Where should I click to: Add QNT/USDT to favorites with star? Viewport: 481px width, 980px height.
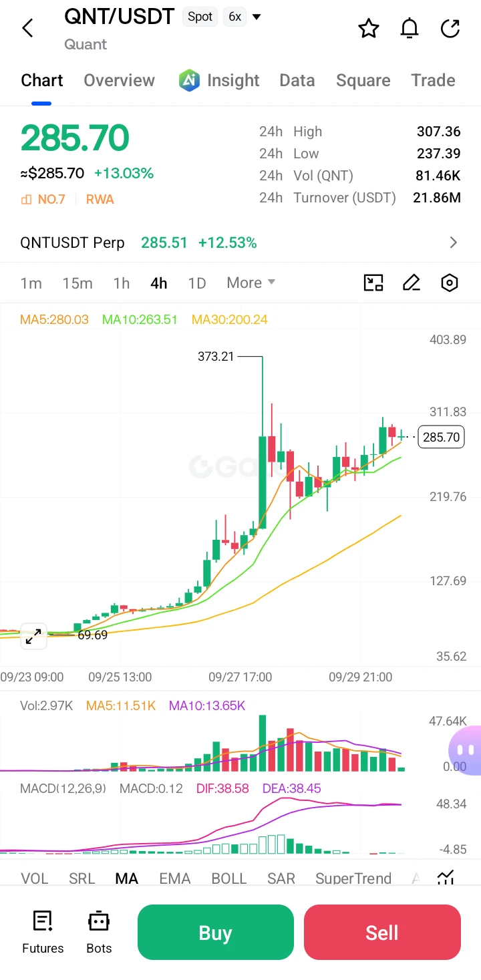[x=369, y=29]
